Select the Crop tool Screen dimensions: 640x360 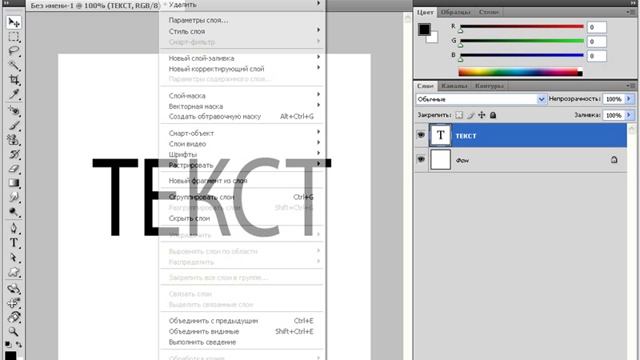tap(13, 80)
